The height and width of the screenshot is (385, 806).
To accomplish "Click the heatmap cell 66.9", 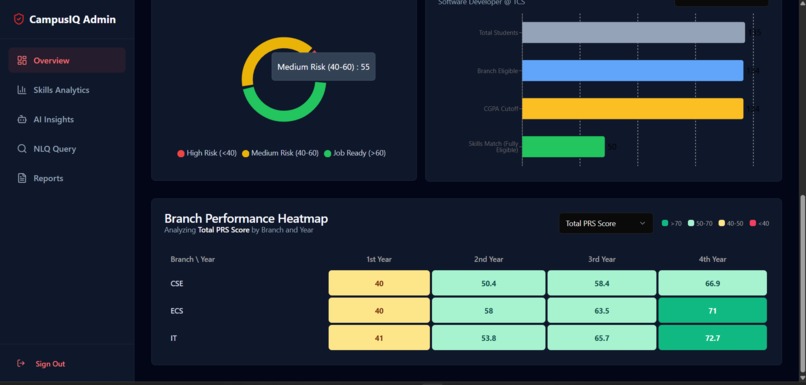I will point(712,283).
